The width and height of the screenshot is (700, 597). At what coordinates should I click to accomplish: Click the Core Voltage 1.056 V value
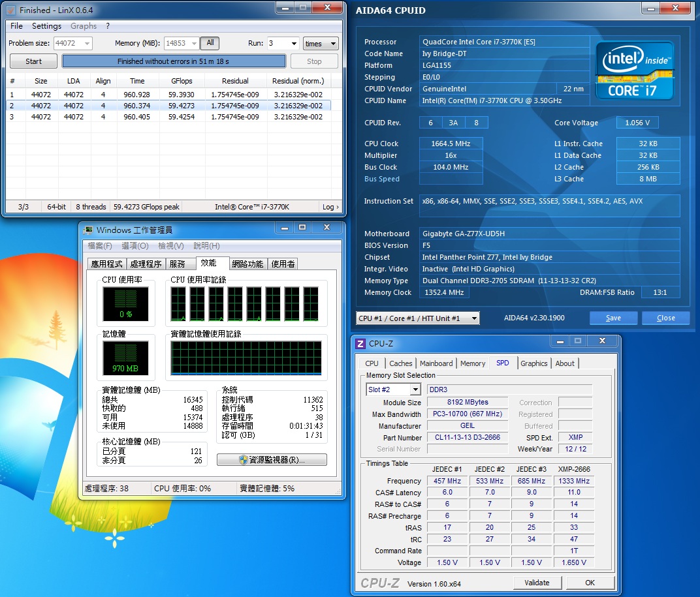point(637,123)
